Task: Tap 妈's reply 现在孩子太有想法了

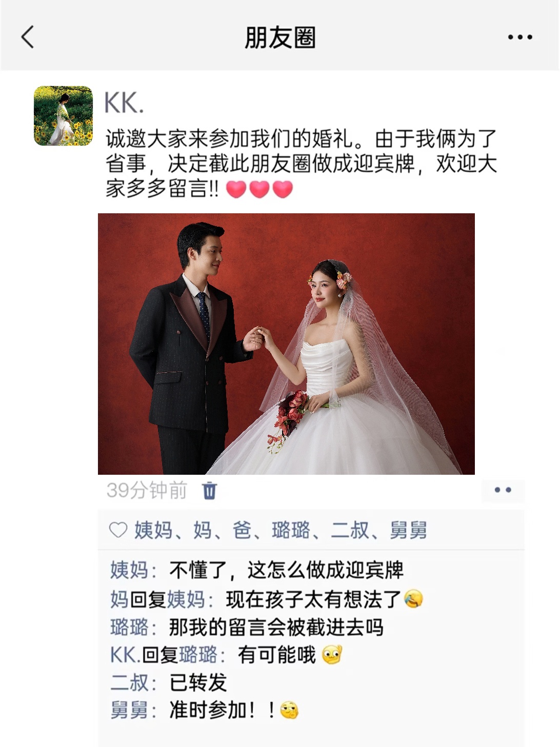Action: [324, 599]
